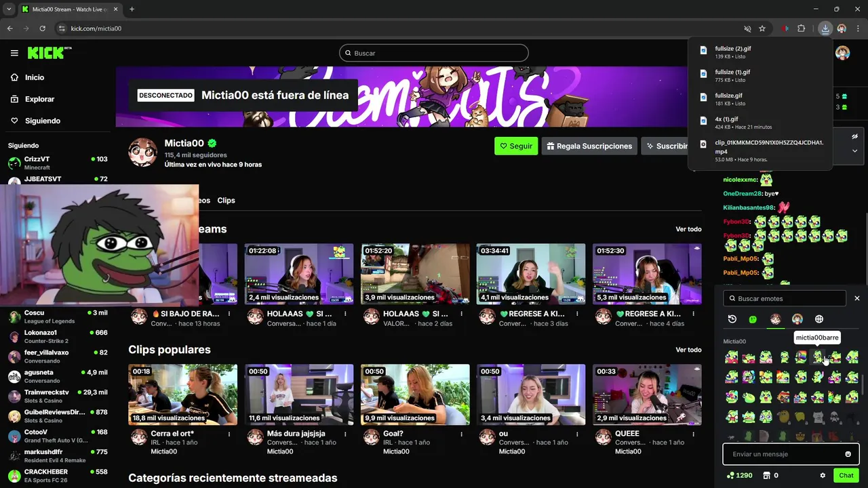This screenshot has height=488, width=868.
Task: Select the global emotes globe tab
Action: click(x=819, y=319)
